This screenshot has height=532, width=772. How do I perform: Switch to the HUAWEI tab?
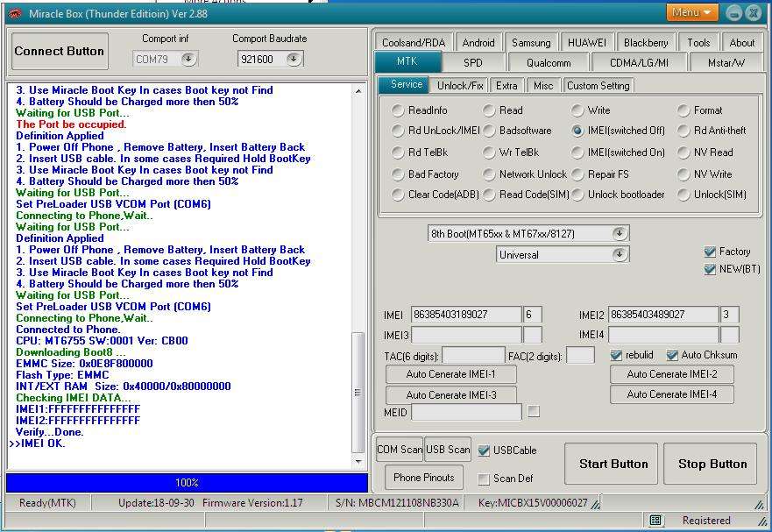tap(587, 43)
